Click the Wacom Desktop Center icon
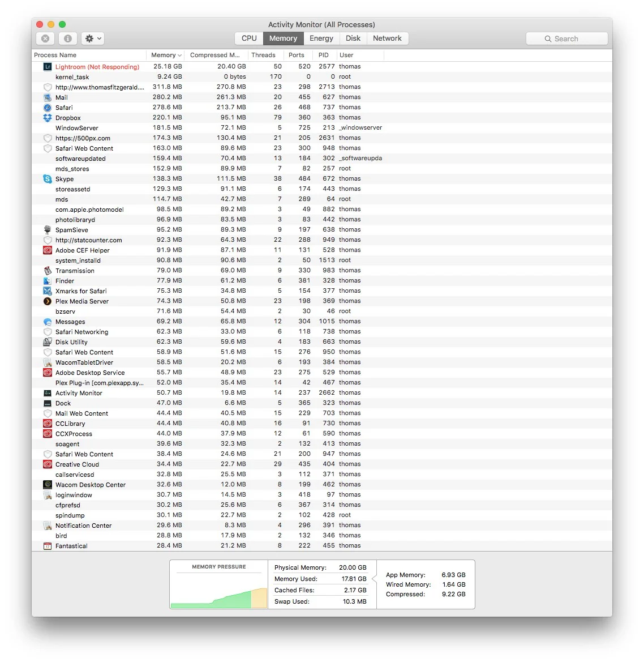This screenshot has height=662, width=644. [x=48, y=485]
